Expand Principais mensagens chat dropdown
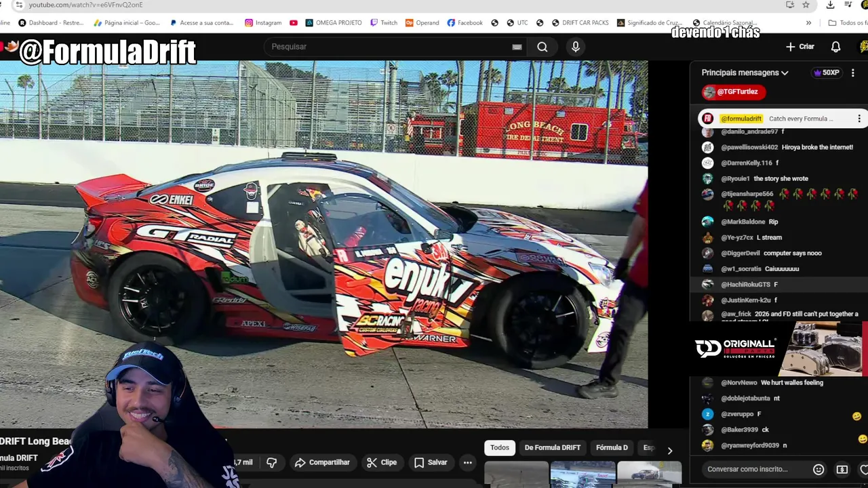The image size is (868, 488). [745, 73]
